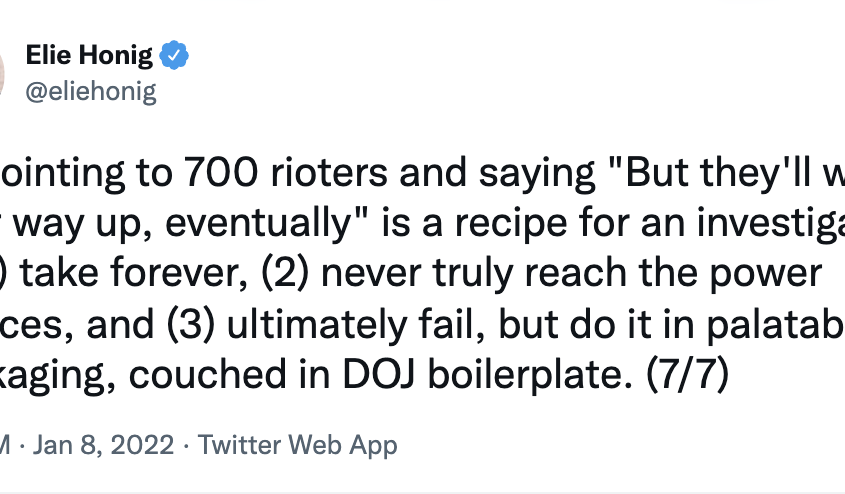
Task: Click the Jan 8, 2022 date link
Action: pyautogui.click(x=103, y=445)
